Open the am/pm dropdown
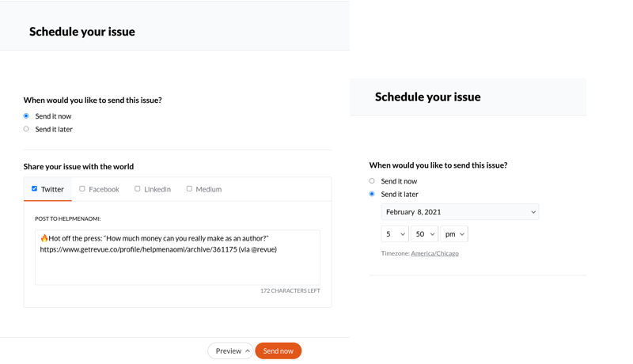This screenshot has height=364, width=633. [454, 234]
